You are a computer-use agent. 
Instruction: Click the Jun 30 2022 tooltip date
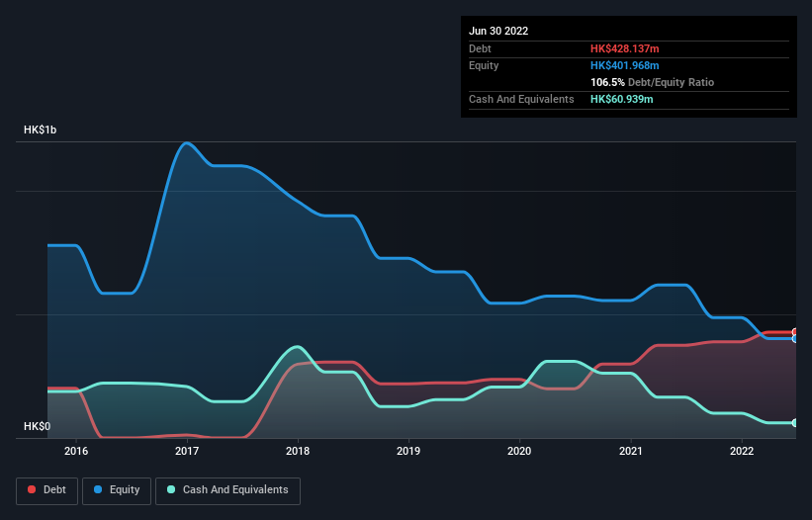click(x=498, y=31)
